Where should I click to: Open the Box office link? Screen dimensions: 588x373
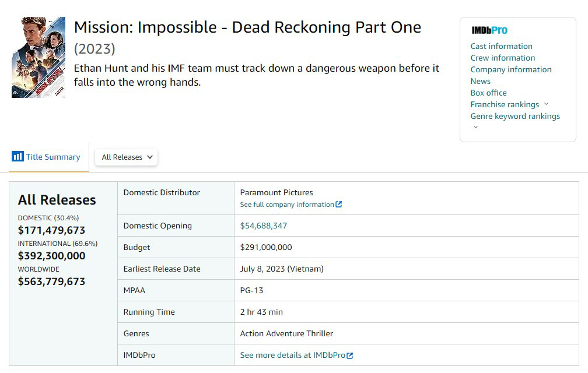(488, 93)
